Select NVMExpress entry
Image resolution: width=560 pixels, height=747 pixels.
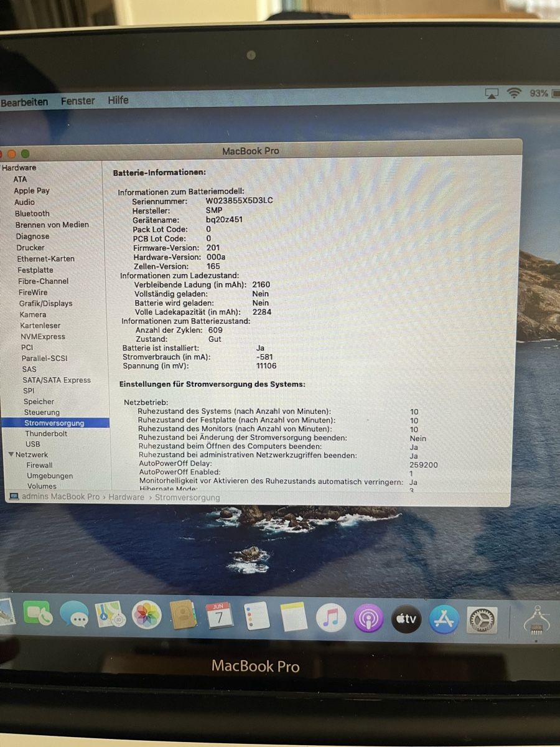42,337
